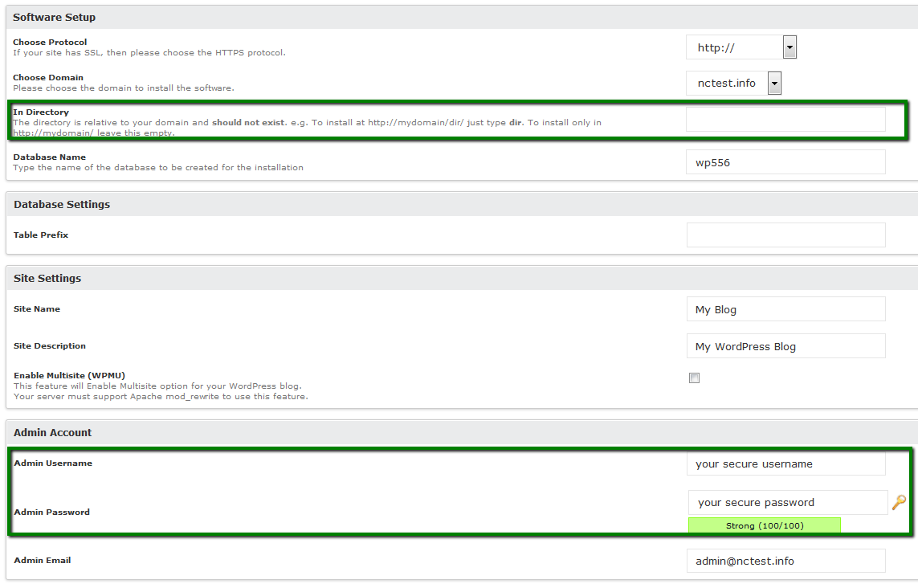The image size is (918, 588).
Task: Expand the nctest.info domain dropdown
Action: pyautogui.click(x=733, y=83)
